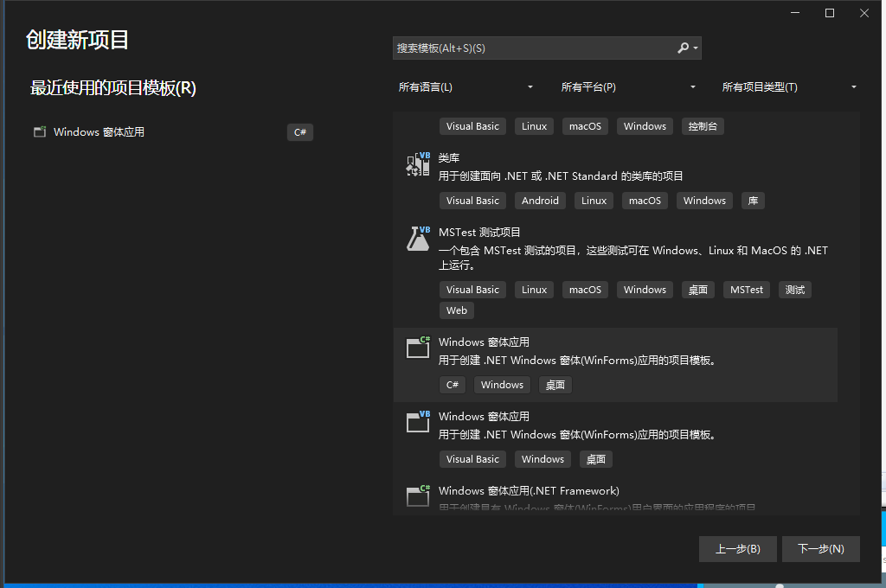Image resolution: width=886 pixels, height=588 pixels.
Task: Open the 所有项目类型 dropdown
Action: coord(788,86)
